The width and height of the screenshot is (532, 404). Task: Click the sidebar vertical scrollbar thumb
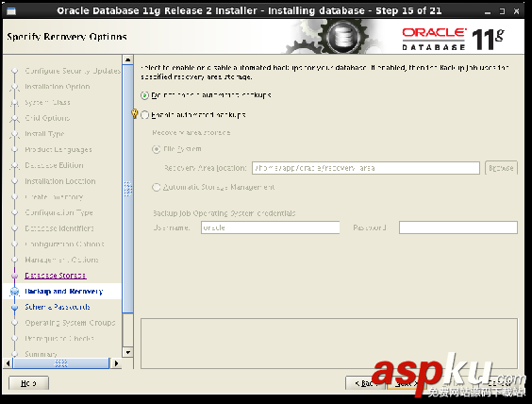pos(128,189)
